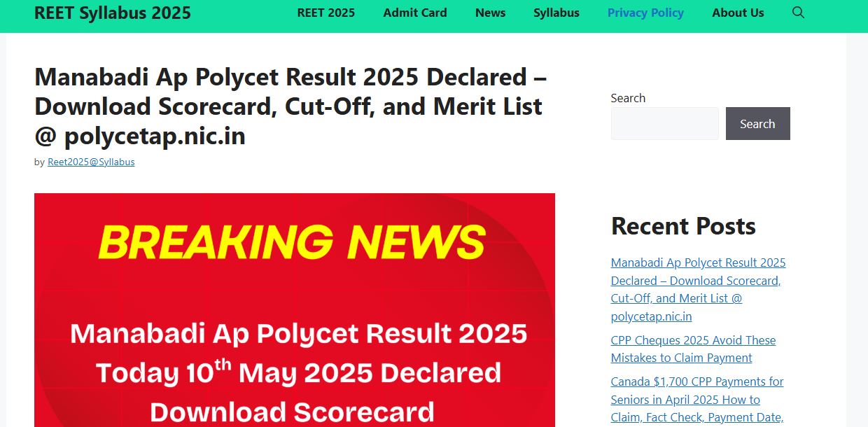868x427 pixels.
Task: Open the search magnifier icon in header
Action: tap(798, 13)
